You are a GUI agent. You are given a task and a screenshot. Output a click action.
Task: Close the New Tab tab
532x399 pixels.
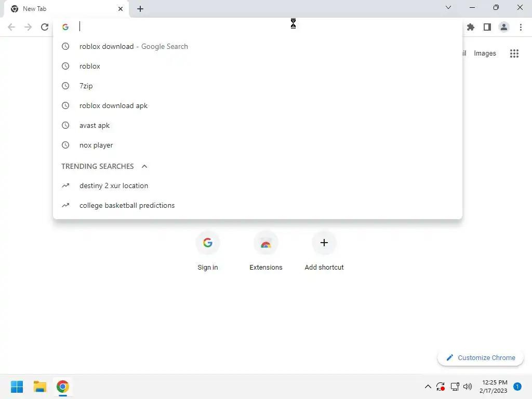click(x=121, y=9)
